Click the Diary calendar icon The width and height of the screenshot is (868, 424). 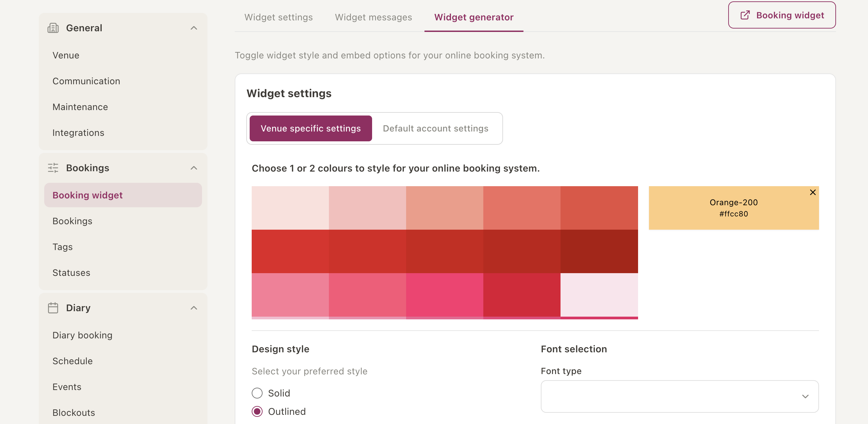(53, 308)
